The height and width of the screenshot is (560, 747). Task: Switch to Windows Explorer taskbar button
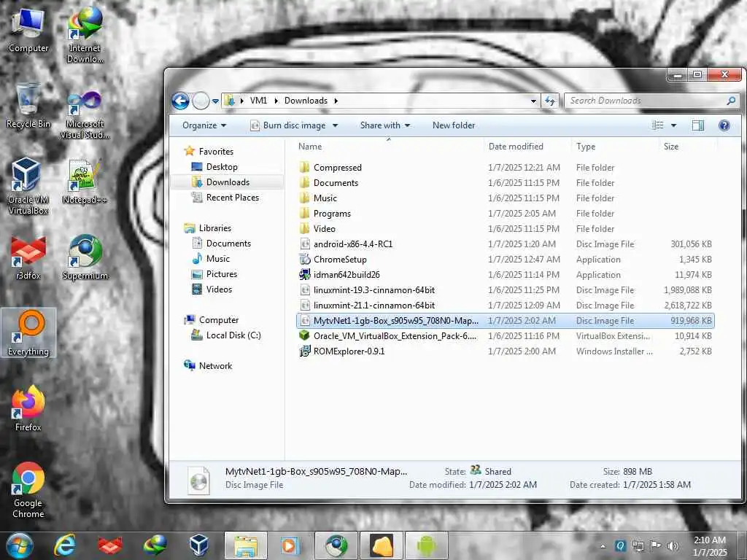pyautogui.click(x=245, y=545)
